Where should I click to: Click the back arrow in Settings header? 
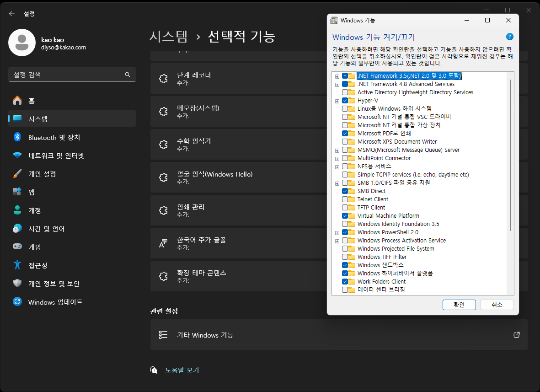pyautogui.click(x=12, y=14)
